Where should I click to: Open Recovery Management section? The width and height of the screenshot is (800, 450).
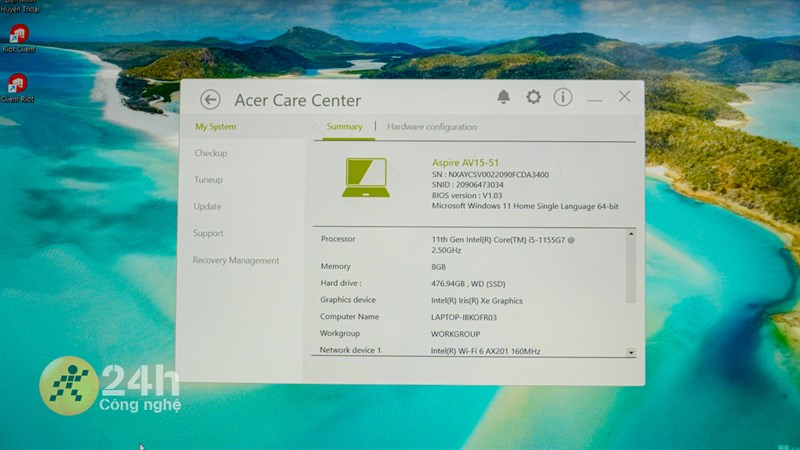coord(236,260)
